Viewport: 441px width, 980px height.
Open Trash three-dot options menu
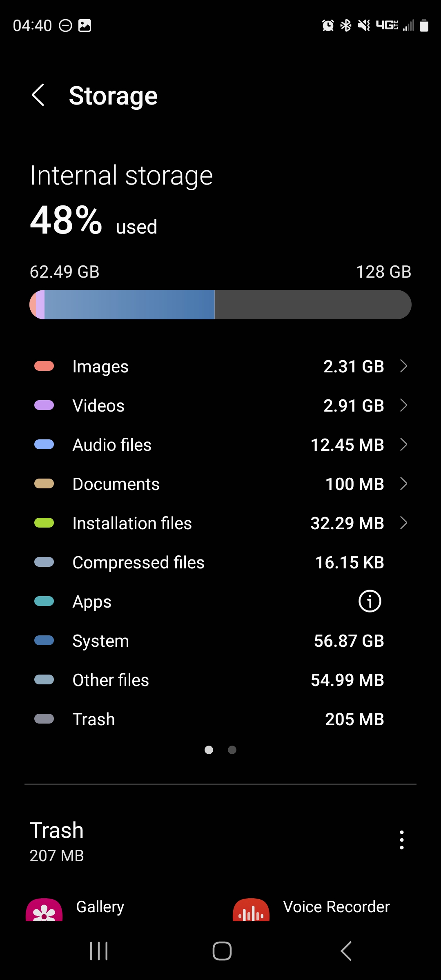coord(402,840)
